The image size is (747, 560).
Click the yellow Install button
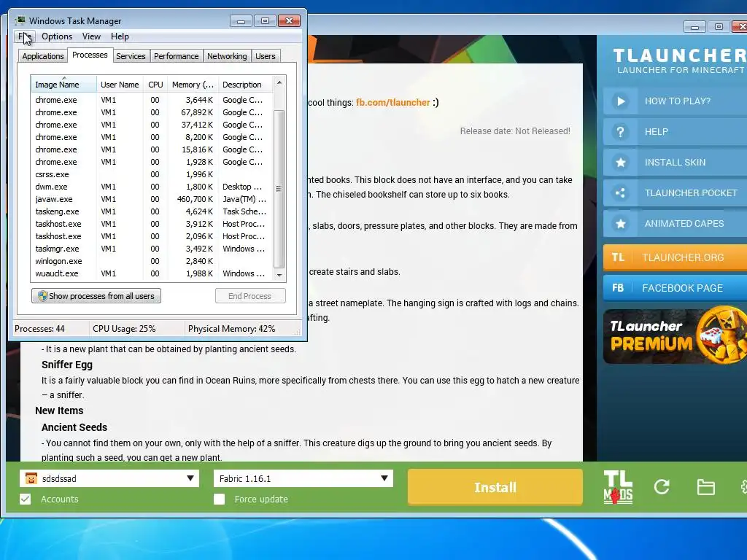tap(495, 487)
